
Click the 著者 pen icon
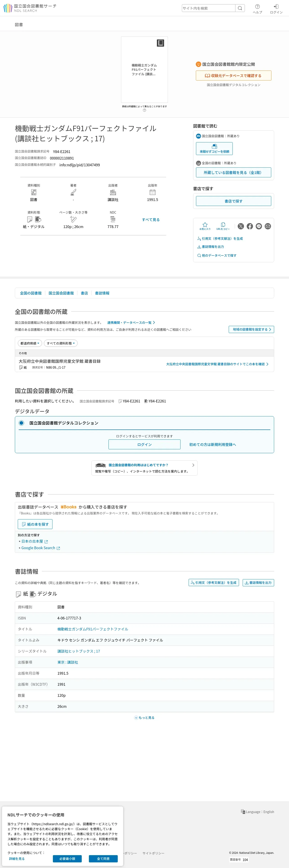(x=73, y=192)
